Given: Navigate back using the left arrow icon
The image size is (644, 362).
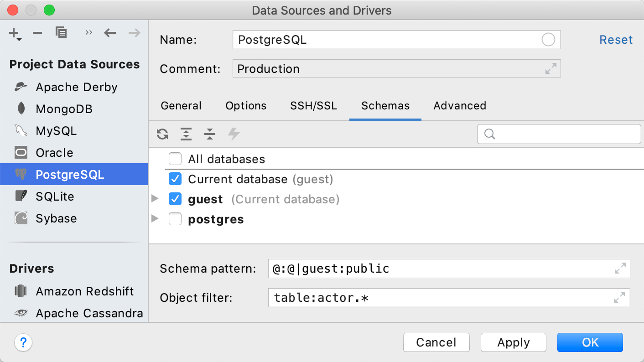Looking at the screenshot, I should pos(110,32).
